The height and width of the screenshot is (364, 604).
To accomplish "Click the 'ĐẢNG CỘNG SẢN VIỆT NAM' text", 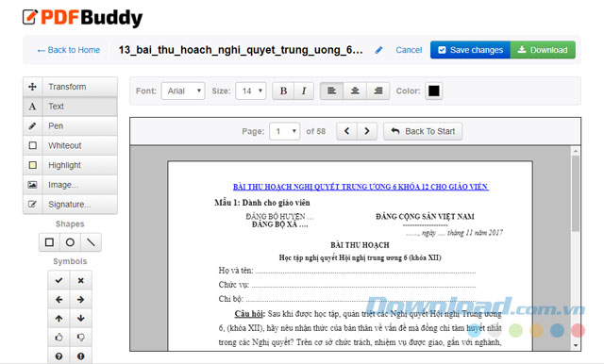I will point(425,217).
